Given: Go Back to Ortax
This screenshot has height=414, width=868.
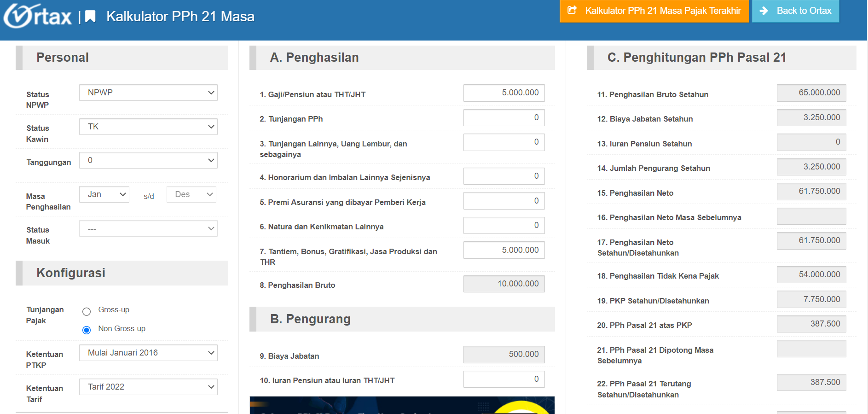Looking at the screenshot, I should [x=796, y=11].
